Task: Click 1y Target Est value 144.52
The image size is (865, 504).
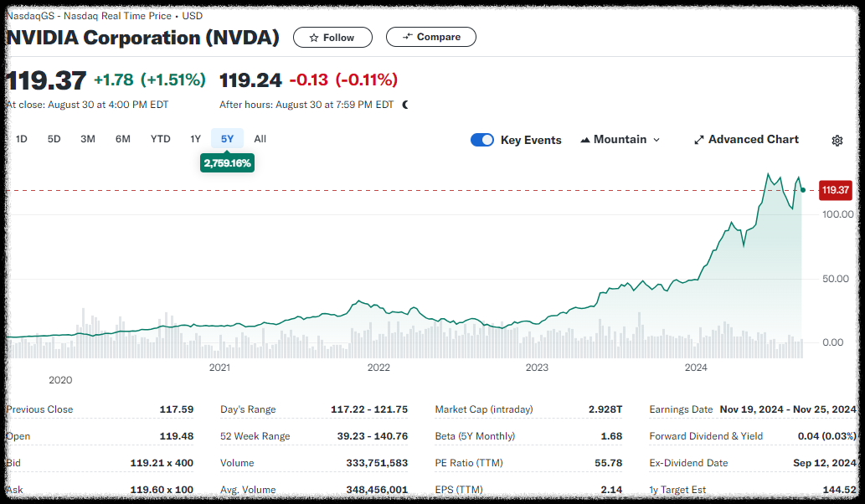Action: (839, 490)
